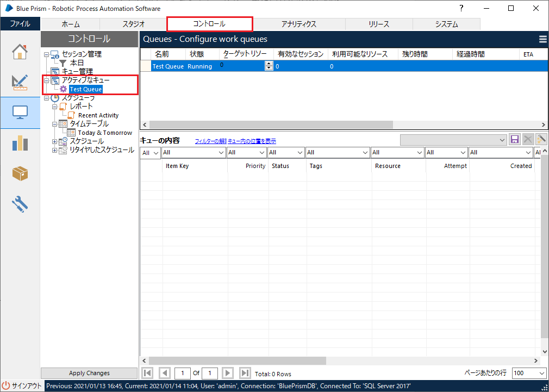Open System via the wrench and screwdriver icon
The image size is (549, 392).
coord(20,204)
